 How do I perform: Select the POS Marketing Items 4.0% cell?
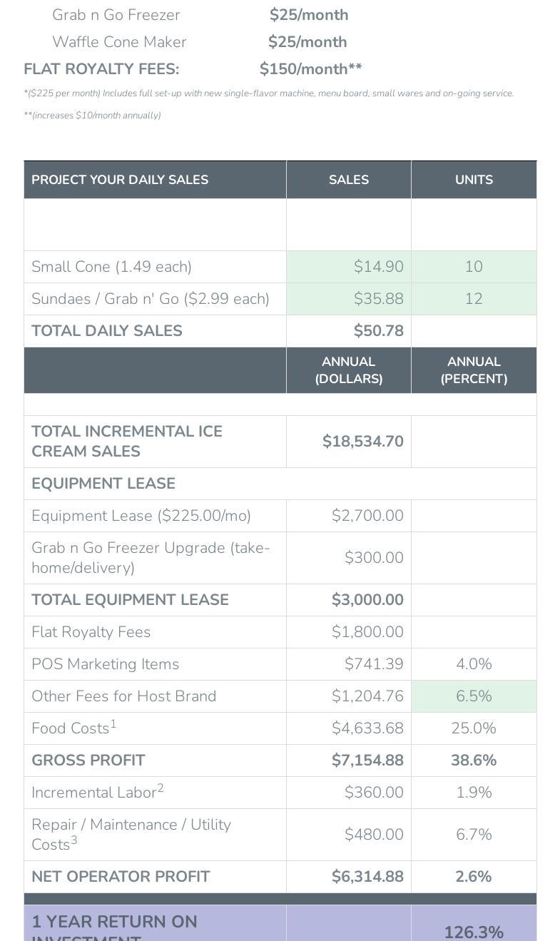tap(474, 664)
